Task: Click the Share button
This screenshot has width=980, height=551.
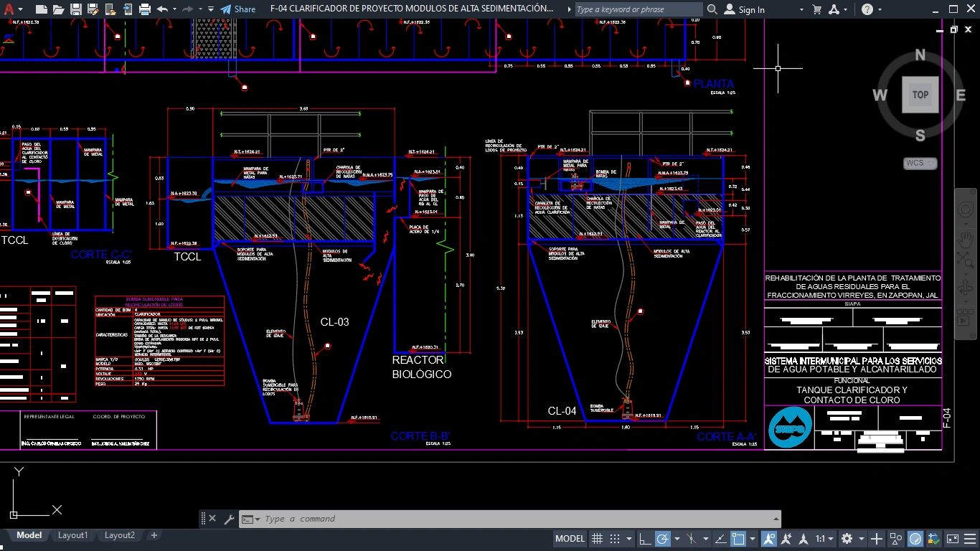Action: [237, 9]
